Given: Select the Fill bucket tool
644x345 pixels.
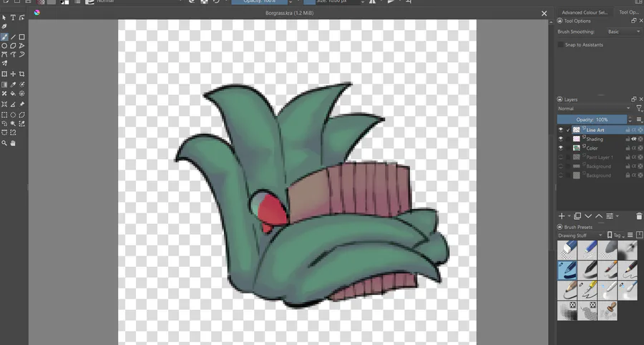Looking at the screenshot, I should click(13, 94).
